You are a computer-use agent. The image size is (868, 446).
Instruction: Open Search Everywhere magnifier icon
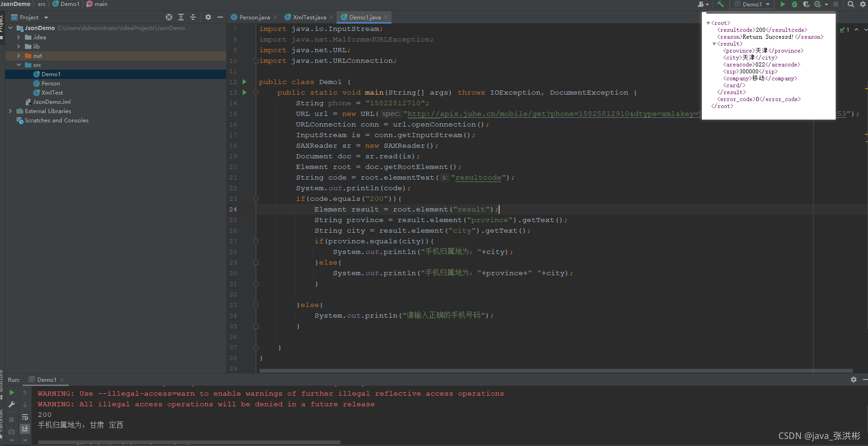coord(851,4)
